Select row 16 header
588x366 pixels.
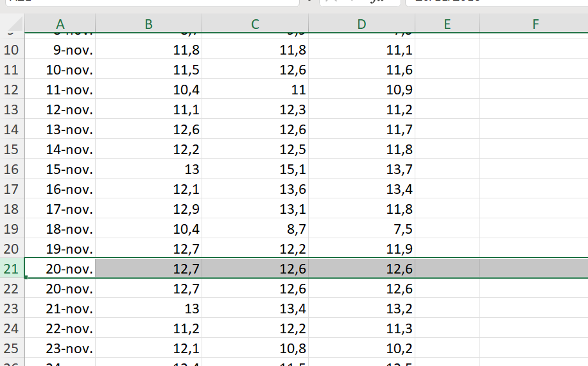pyautogui.click(x=12, y=170)
